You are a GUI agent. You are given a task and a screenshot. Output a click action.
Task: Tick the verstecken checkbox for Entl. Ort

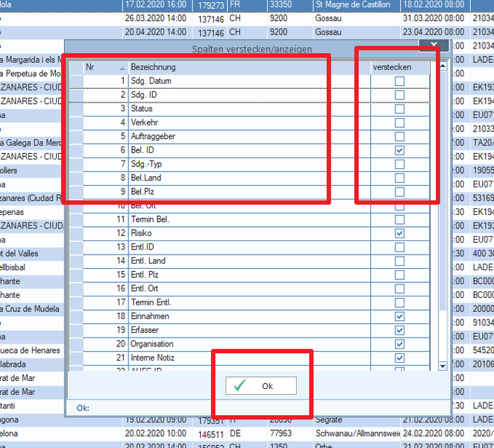pyautogui.click(x=399, y=289)
